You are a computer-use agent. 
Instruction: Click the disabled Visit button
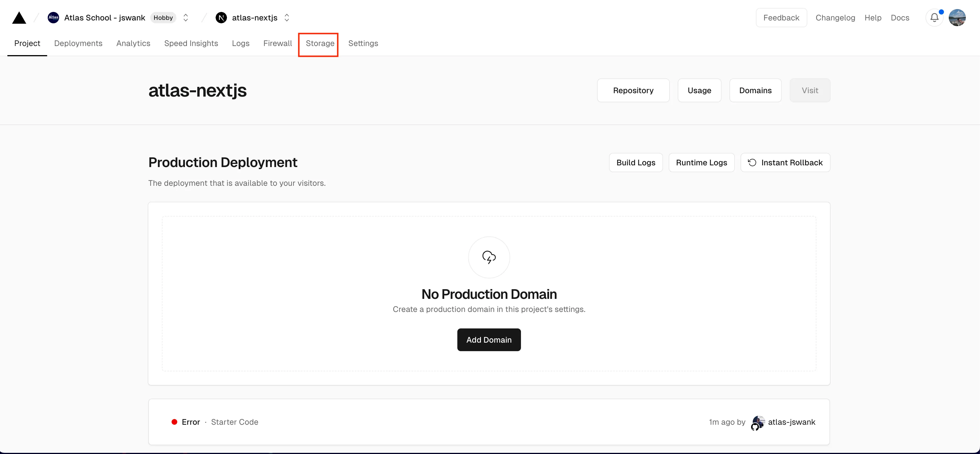pos(810,90)
